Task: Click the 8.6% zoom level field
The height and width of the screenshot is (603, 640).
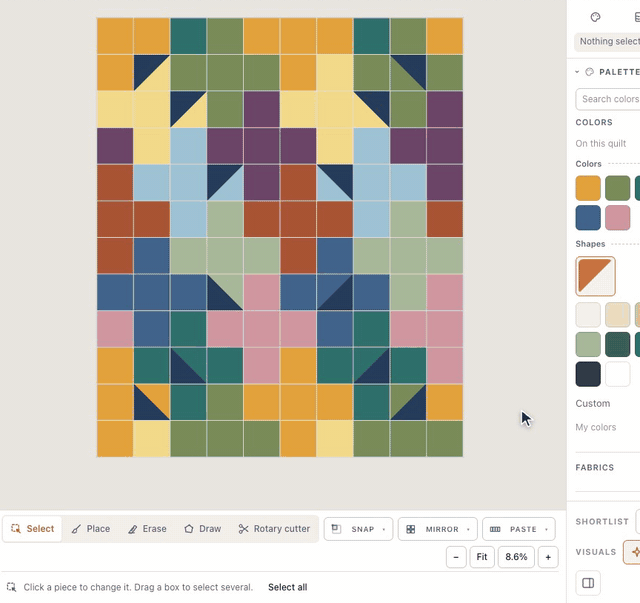Action: [x=516, y=557]
